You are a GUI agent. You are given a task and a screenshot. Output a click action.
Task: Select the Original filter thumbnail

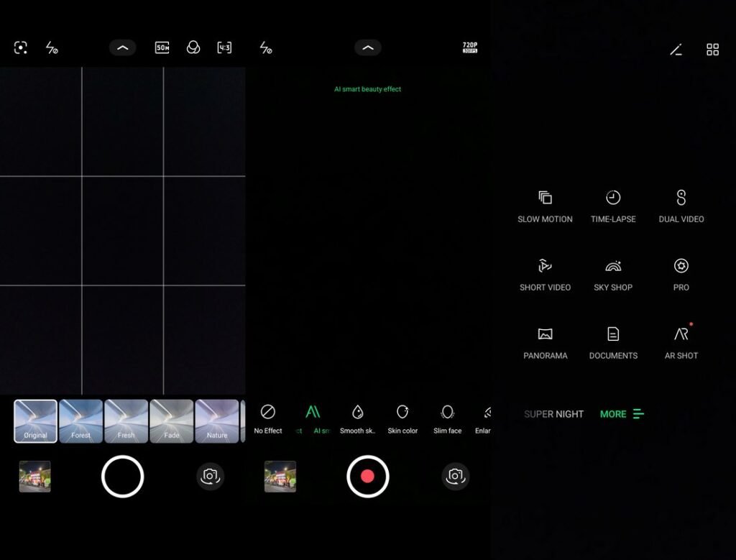coord(36,421)
